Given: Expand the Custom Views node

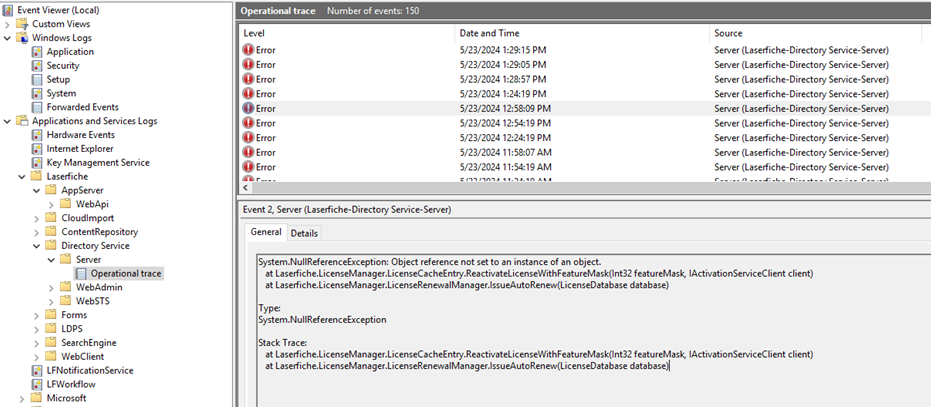Looking at the screenshot, I should pyautogui.click(x=7, y=24).
